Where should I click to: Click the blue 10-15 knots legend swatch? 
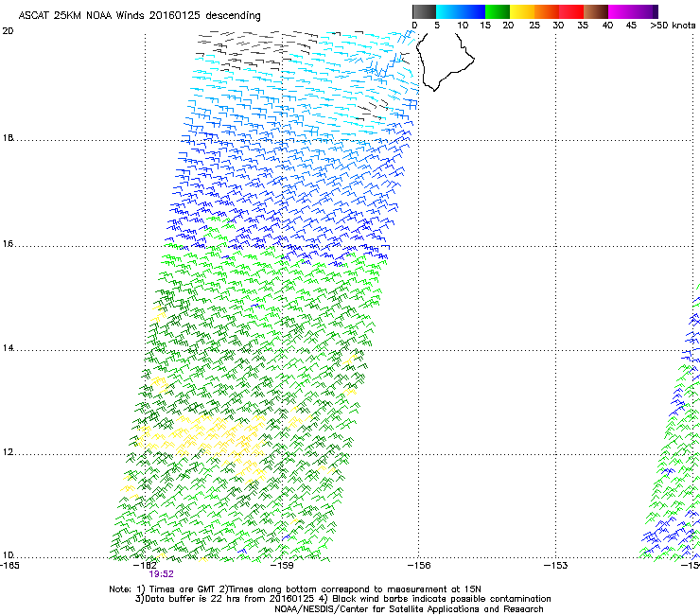click(473, 11)
